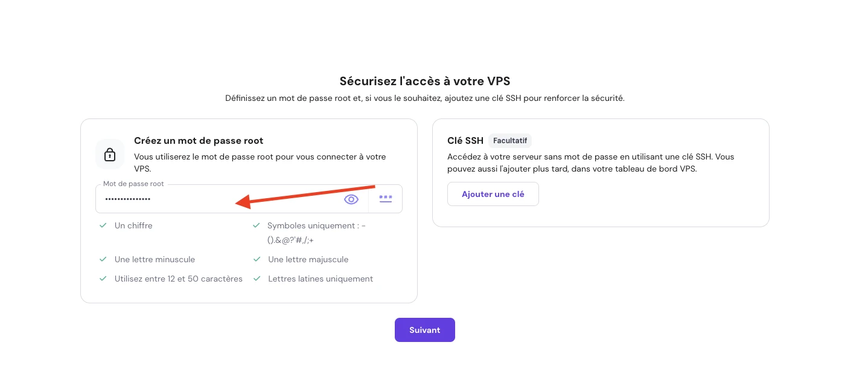Click the "Facultatif" badge next to Clé SSH
The image size is (868, 374).
(510, 141)
